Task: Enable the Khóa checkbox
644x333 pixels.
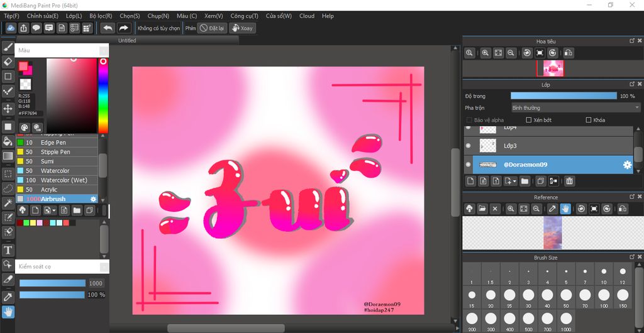Action: pyautogui.click(x=589, y=120)
